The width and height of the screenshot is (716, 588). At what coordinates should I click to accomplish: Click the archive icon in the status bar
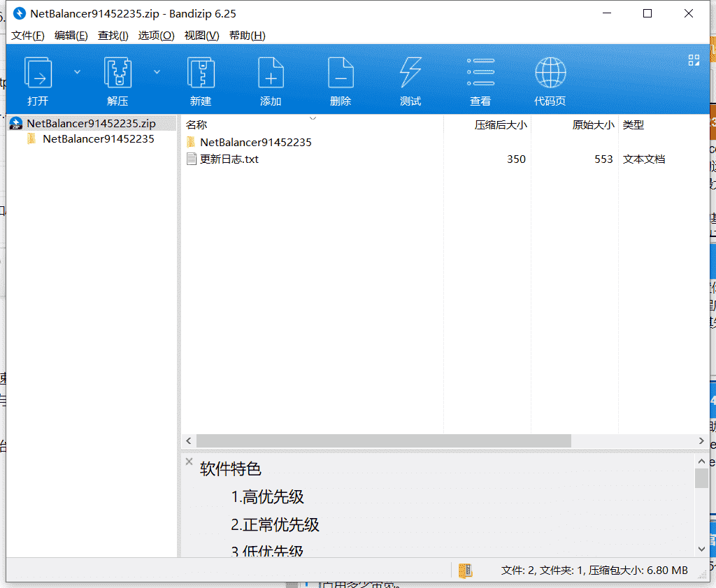pos(465,571)
